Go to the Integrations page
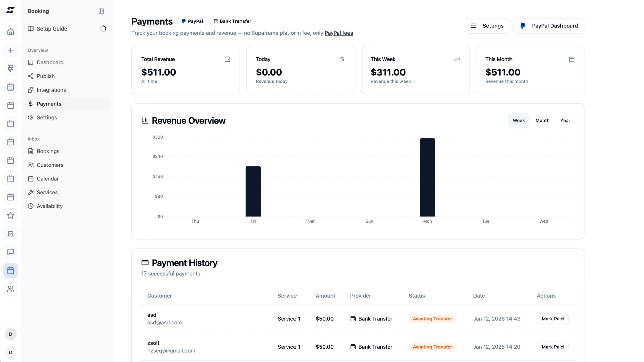The height and width of the screenshot is (362, 644). coord(51,90)
